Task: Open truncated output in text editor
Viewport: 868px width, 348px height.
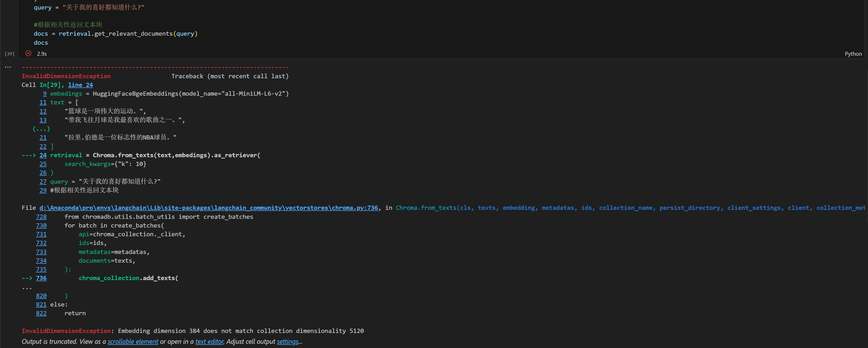Action: pos(209,341)
